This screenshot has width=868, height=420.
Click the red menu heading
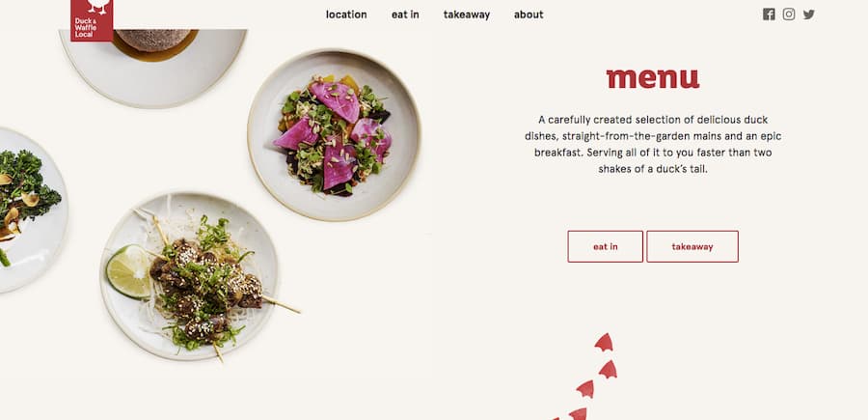click(x=653, y=78)
